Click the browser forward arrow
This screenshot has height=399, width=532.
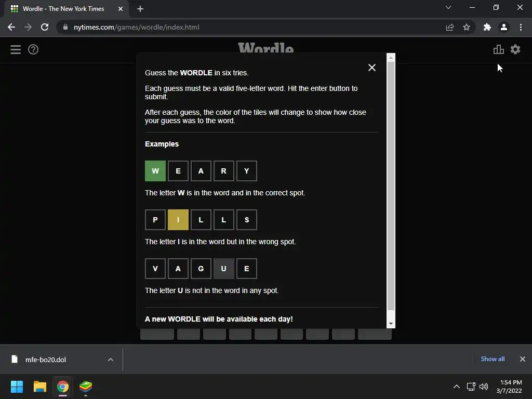pos(28,27)
